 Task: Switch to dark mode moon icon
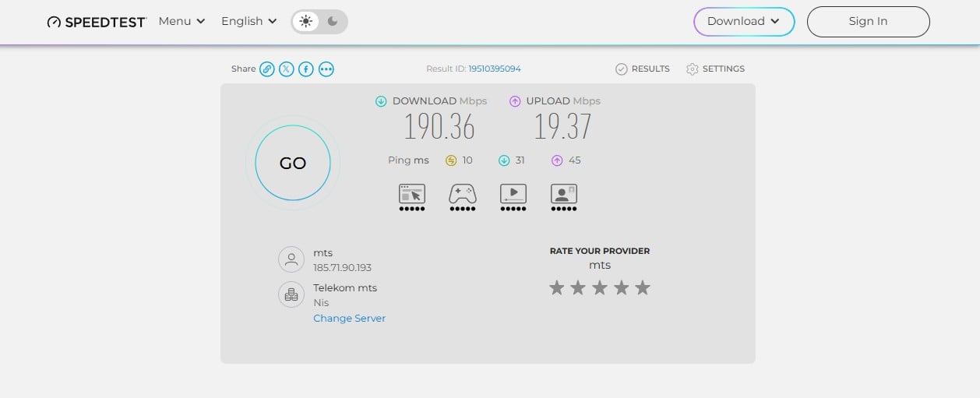(333, 22)
